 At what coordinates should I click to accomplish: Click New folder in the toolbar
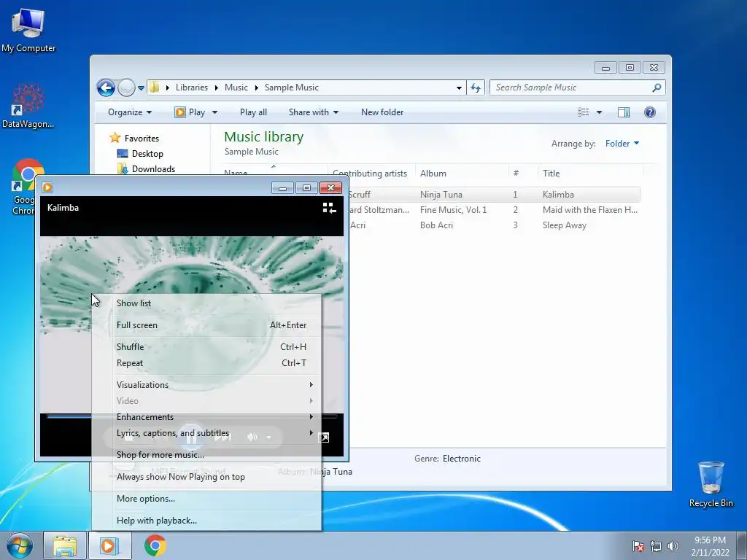tap(382, 112)
